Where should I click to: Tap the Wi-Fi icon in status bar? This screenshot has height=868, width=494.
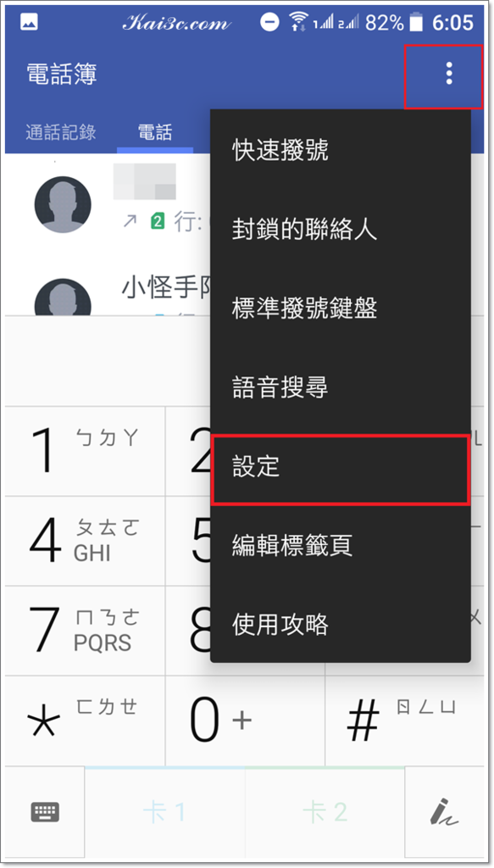tap(298, 22)
